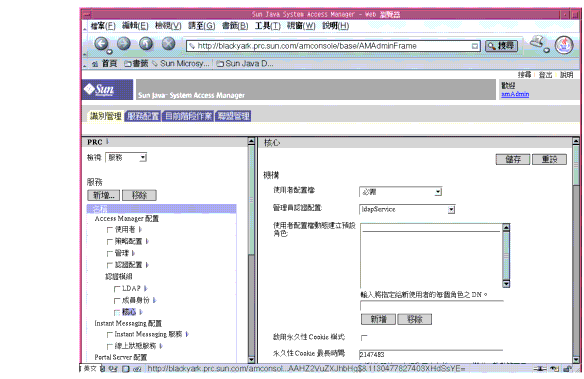Click the 英文 input method indicator

click(90, 369)
